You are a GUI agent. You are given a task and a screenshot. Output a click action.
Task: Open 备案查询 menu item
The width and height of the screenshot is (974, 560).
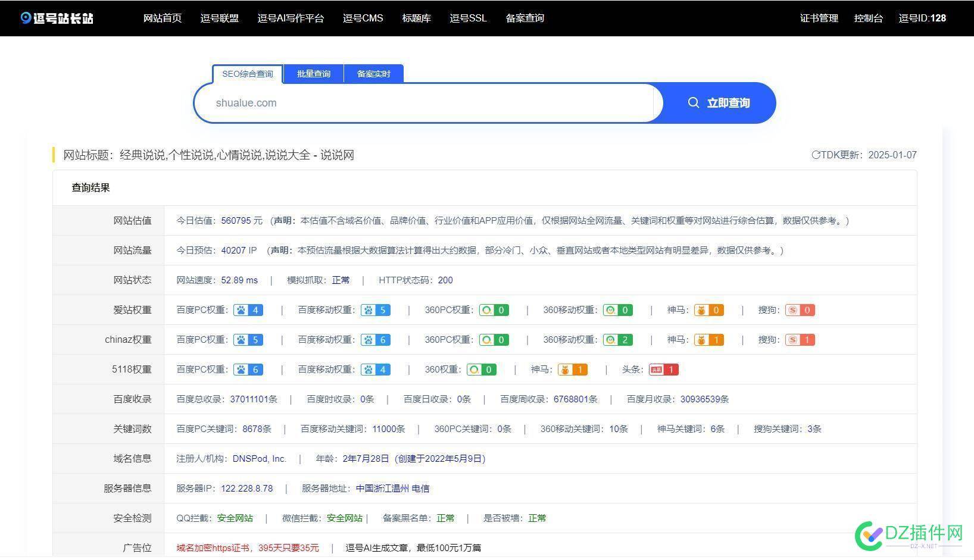[x=525, y=18]
